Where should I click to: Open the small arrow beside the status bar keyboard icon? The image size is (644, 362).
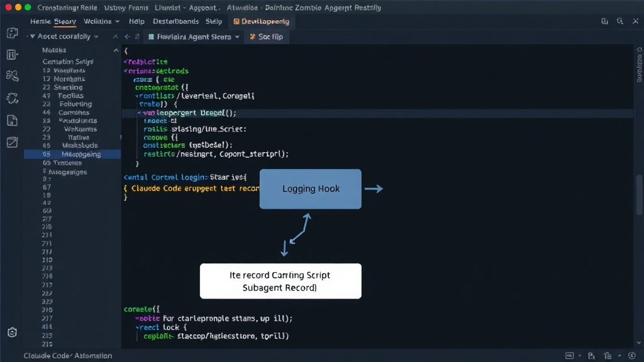click(x=579, y=356)
